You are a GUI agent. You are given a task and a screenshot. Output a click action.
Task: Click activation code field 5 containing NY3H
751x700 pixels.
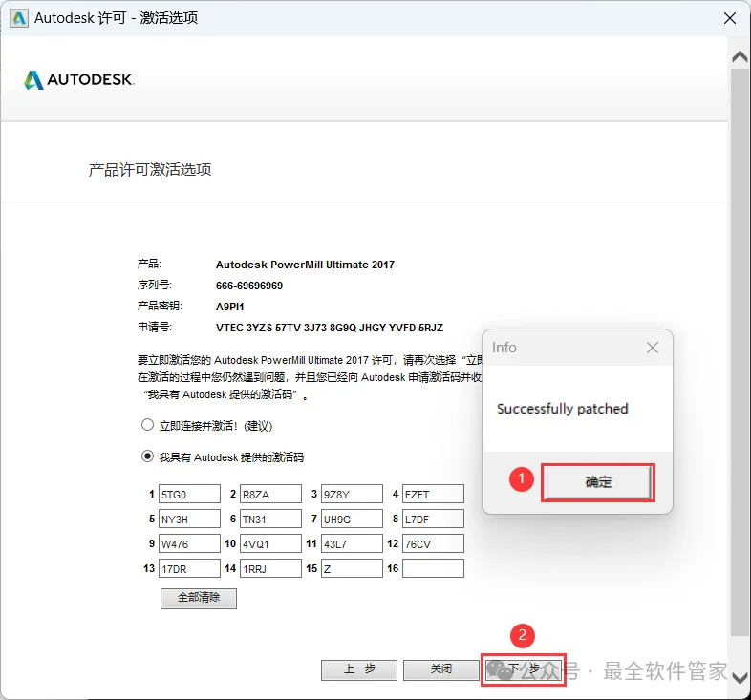(x=189, y=519)
